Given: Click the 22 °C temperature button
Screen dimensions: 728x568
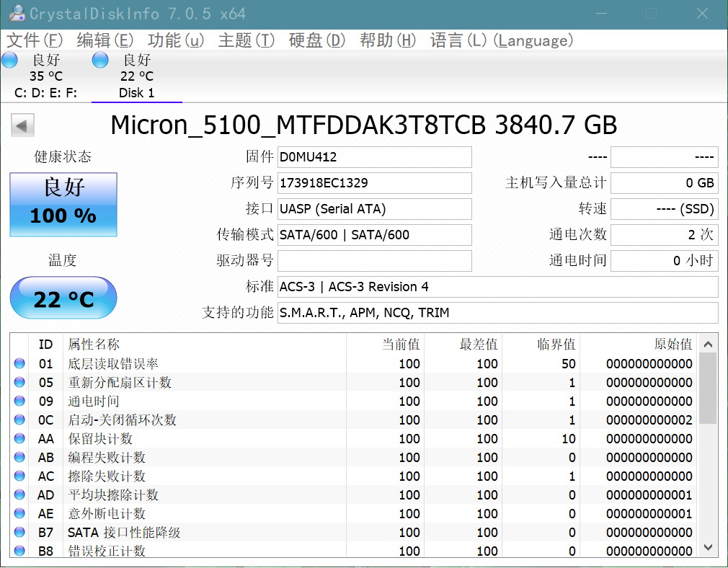Looking at the screenshot, I should pos(63,298).
